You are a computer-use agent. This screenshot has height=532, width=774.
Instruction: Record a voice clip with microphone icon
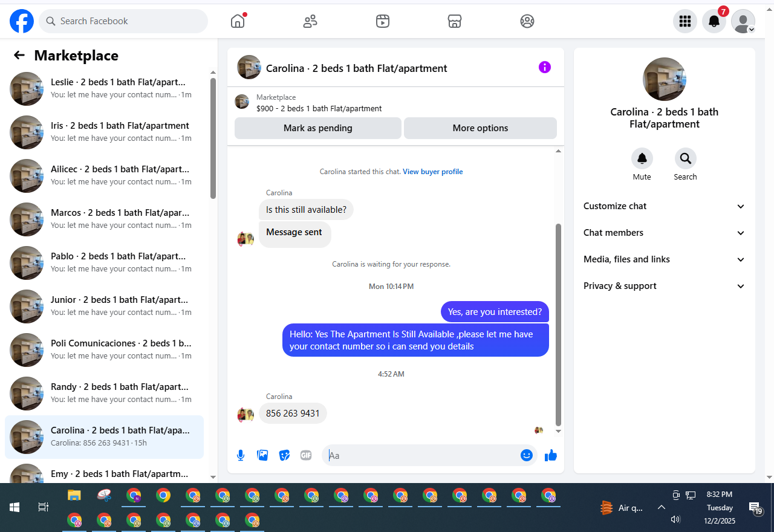241,455
